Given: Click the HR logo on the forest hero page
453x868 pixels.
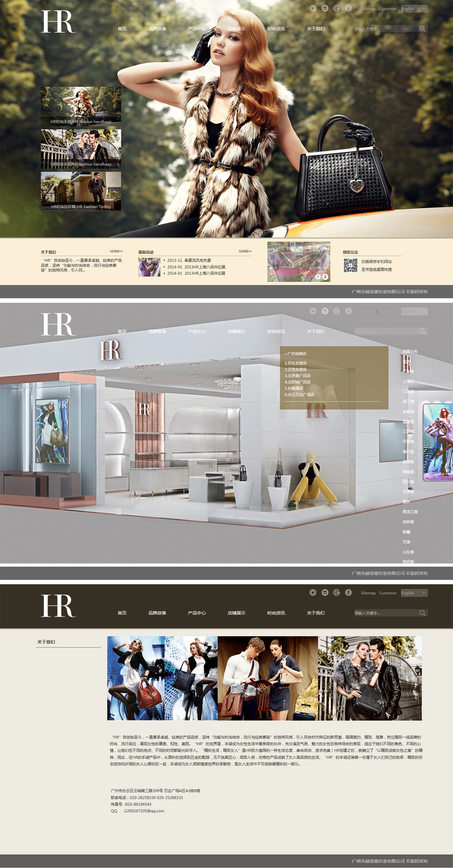Looking at the screenshot, I should 58,22.
